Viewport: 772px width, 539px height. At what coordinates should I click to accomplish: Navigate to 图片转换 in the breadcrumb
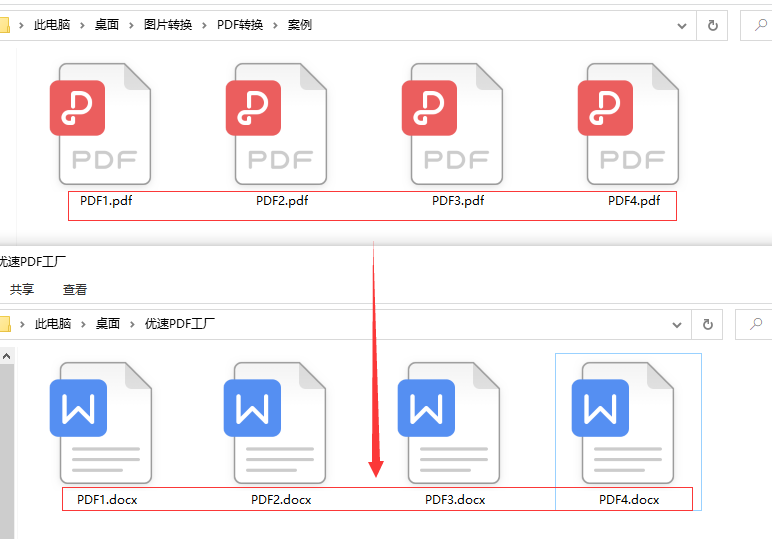click(x=168, y=25)
